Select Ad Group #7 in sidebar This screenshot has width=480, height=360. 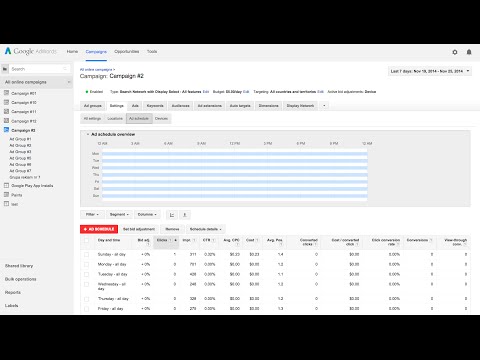(20, 171)
